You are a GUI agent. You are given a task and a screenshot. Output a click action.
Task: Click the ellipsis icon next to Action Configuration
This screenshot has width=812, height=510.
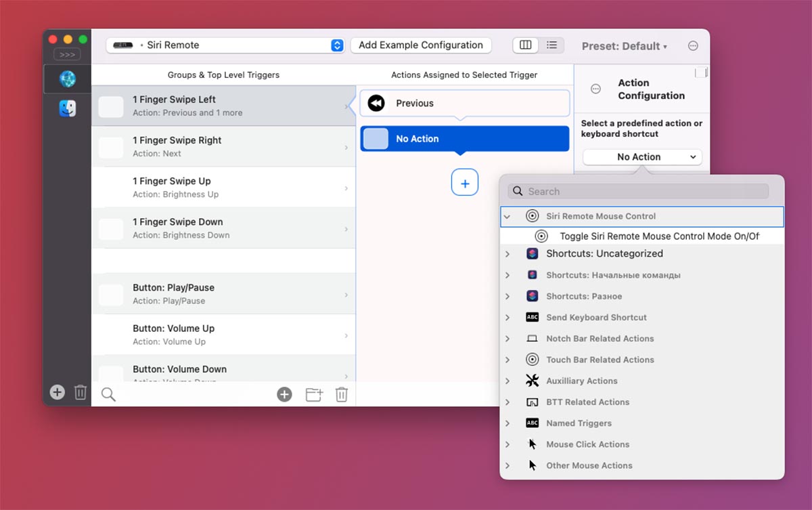[x=595, y=89]
